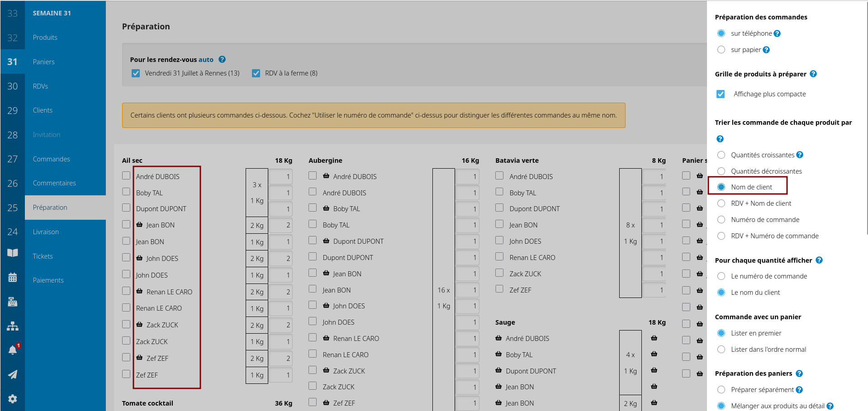The width and height of the screenshot is (868, 411).
Task: Click the help icon next to 'sur papier'
Action: 766,50
